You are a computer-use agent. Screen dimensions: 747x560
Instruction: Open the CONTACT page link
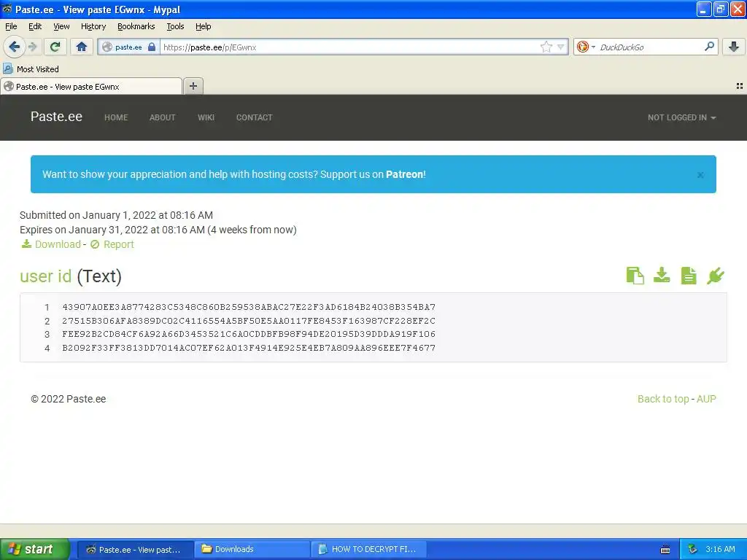tap(254, 117)
